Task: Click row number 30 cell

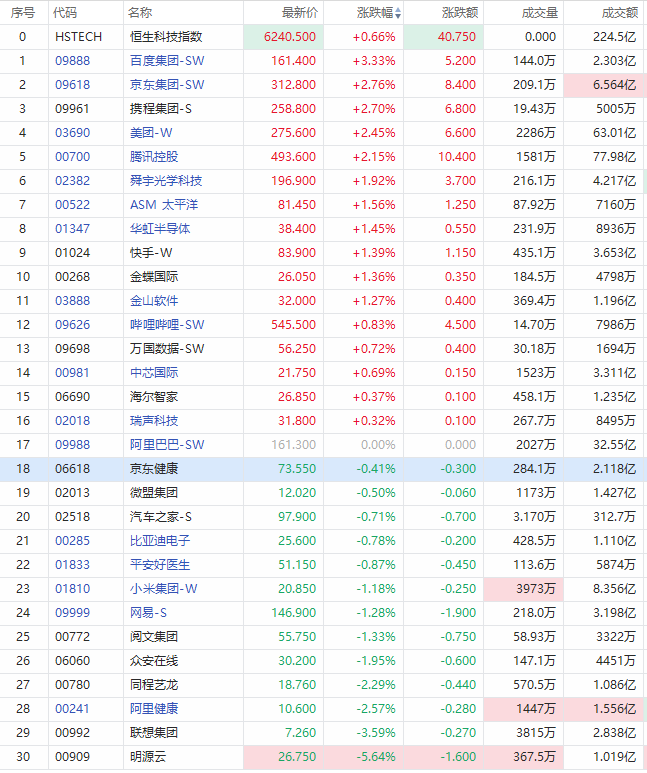Action: tap(23, 757)
